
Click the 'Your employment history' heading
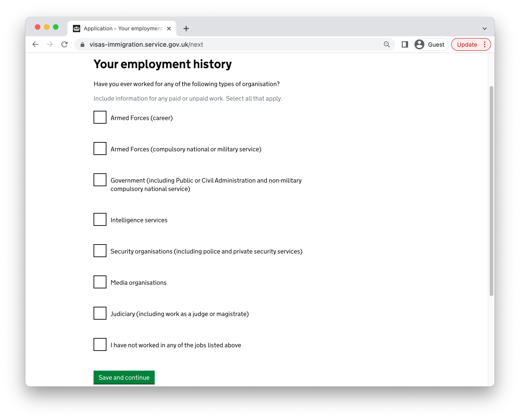click(x=163, y=64)
